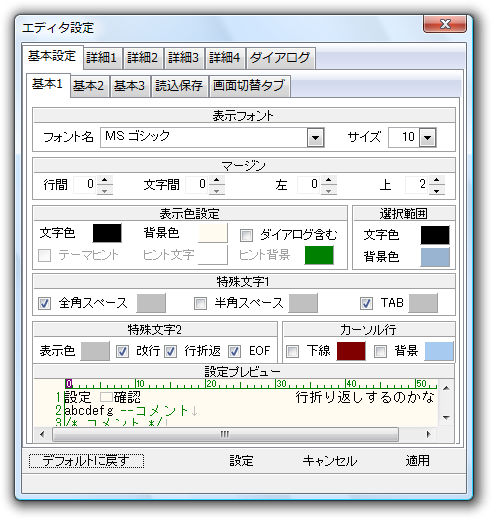Click the 行間 value field

[x=85, y=185]
